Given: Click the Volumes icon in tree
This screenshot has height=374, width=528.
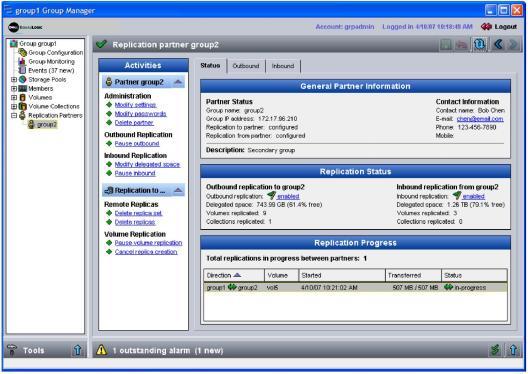Looking at the screenshot, I should coord(23,97).
